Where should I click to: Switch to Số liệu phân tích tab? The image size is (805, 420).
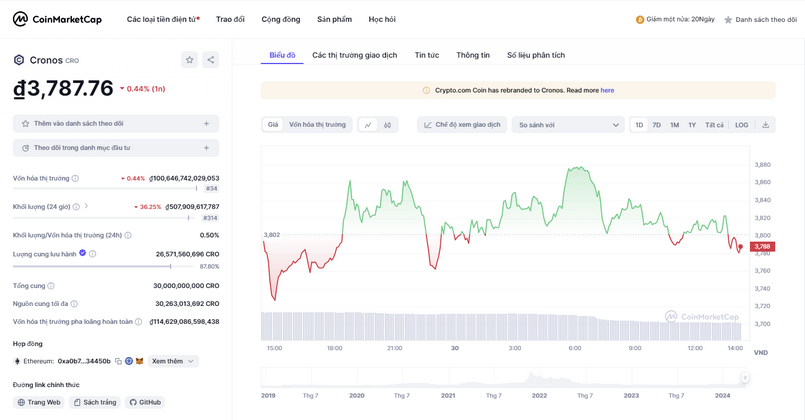click(x=536, y=55)
